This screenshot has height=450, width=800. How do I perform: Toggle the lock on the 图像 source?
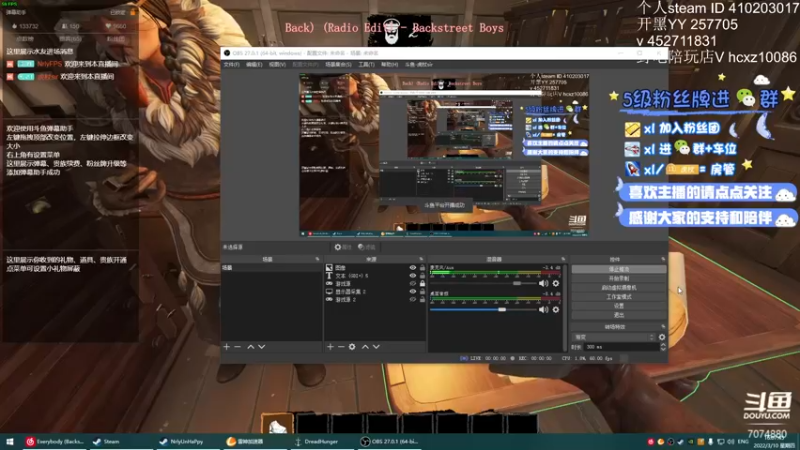click(x=422, y=267)
